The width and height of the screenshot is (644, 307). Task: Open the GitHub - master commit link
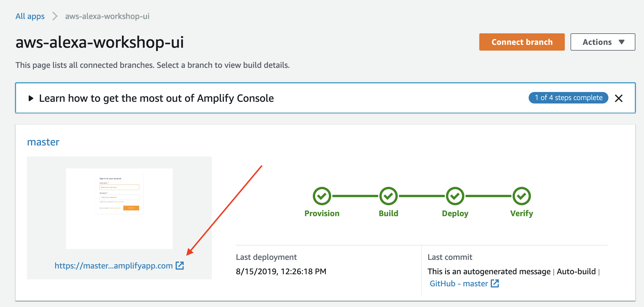tap(459, 283)
